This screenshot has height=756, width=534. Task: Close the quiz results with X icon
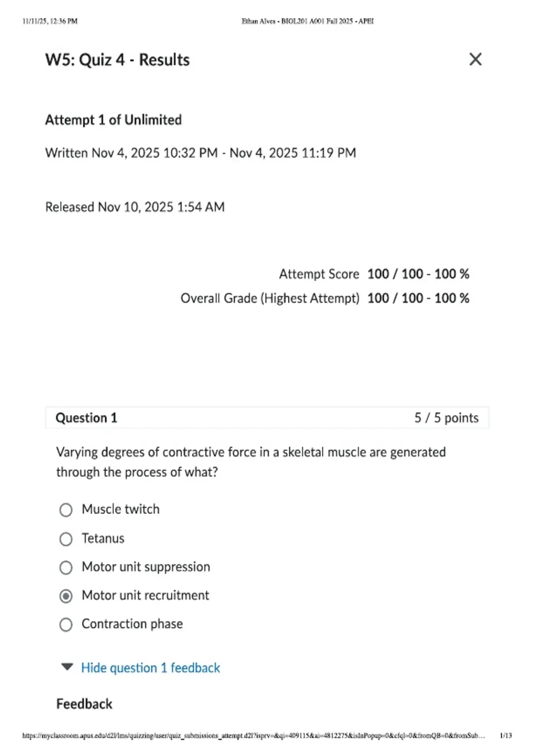(475, 59)
